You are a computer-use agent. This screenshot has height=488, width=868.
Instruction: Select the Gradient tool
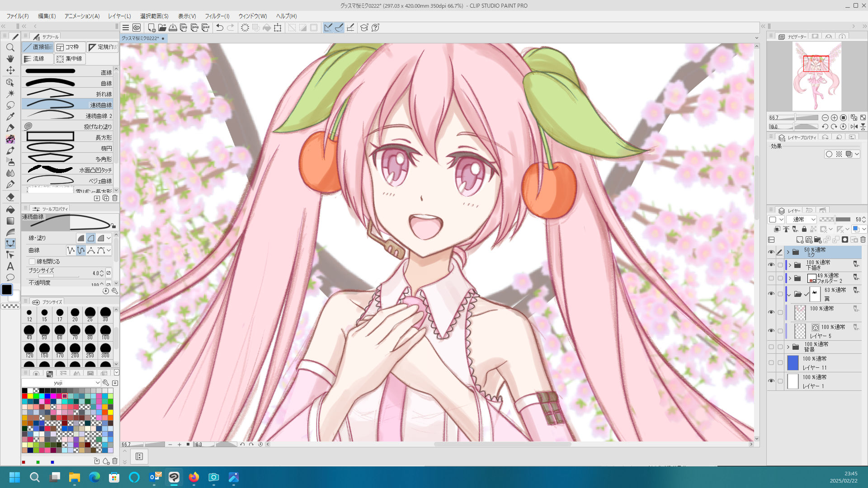[x=10, y=221]
